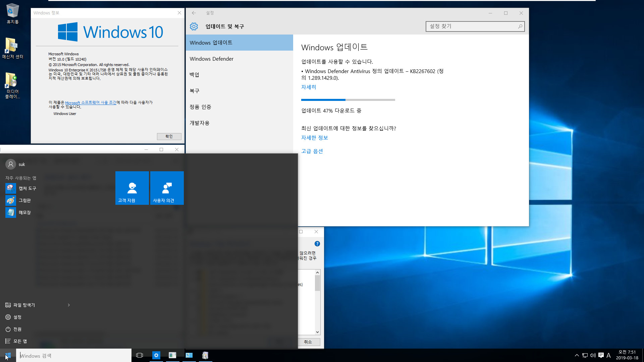Click the 자세한 정보 link
The image size is (644, 362).
(x=315, y=138)
